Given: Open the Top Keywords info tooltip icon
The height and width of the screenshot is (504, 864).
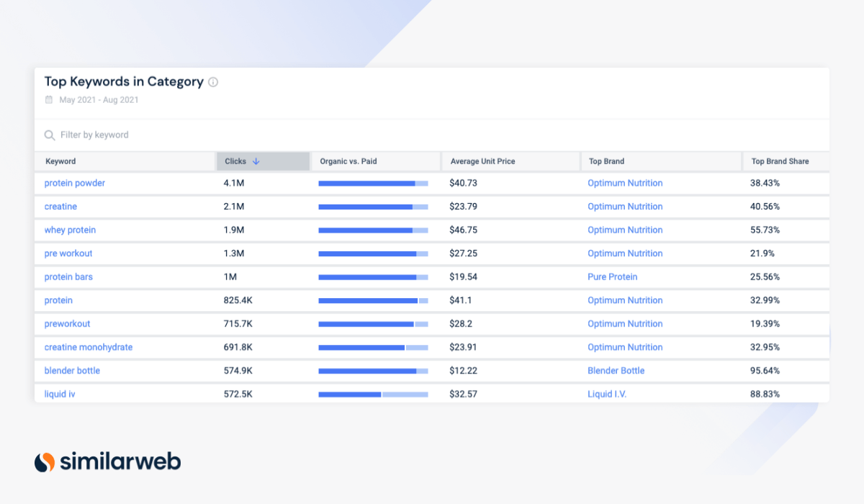Looking at the screenshot, I should tap(212, 82).
